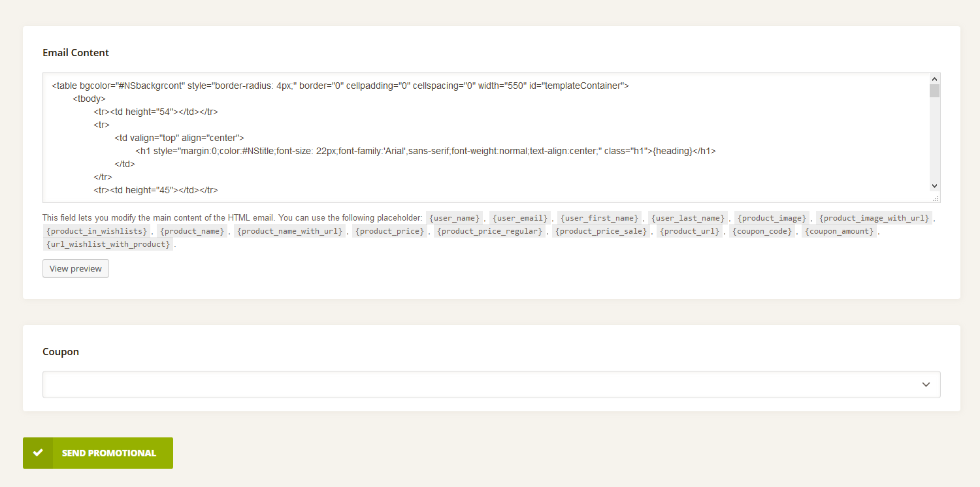Image resolution: width=980 pixels, height=487 pixels.
Task: Click the textarea vertical scrollbar thumb
Action: [x=934, y=90]
